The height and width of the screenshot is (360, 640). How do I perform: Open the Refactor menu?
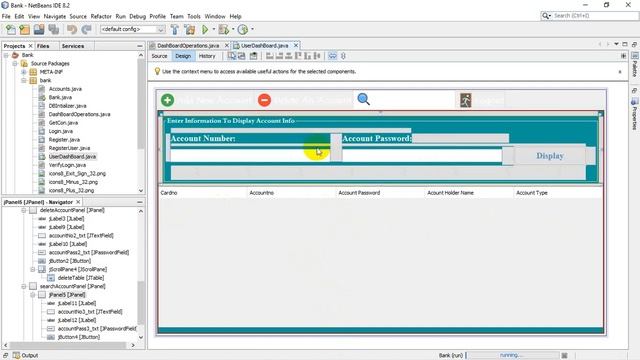[x=101, y=16]
